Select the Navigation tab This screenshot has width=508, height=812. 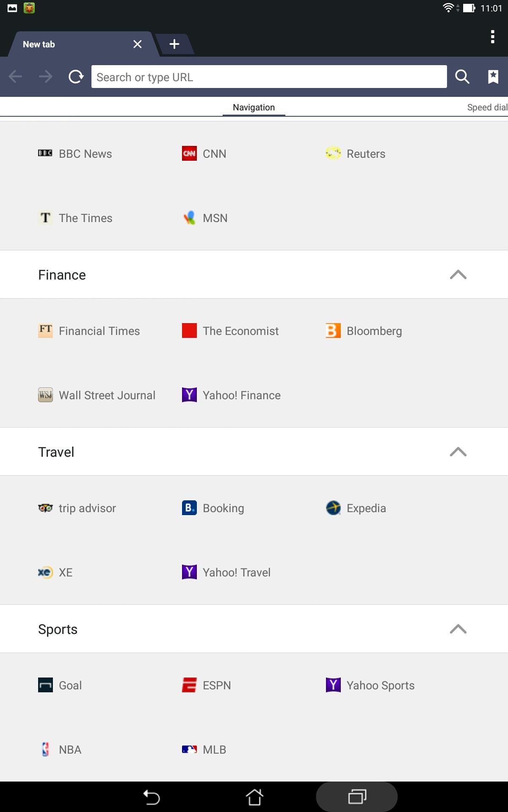254,107
